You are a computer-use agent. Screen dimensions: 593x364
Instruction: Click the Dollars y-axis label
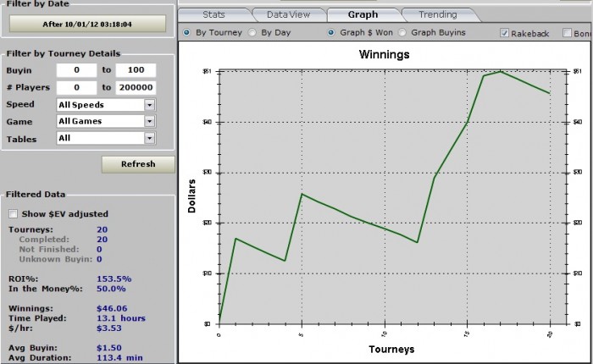(x=191, y=196)
